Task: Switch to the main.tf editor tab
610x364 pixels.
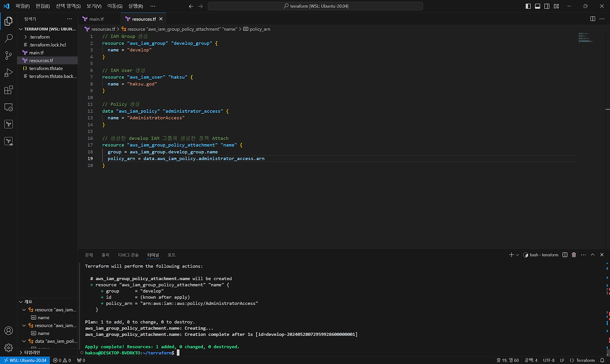Action: (96, 19)
